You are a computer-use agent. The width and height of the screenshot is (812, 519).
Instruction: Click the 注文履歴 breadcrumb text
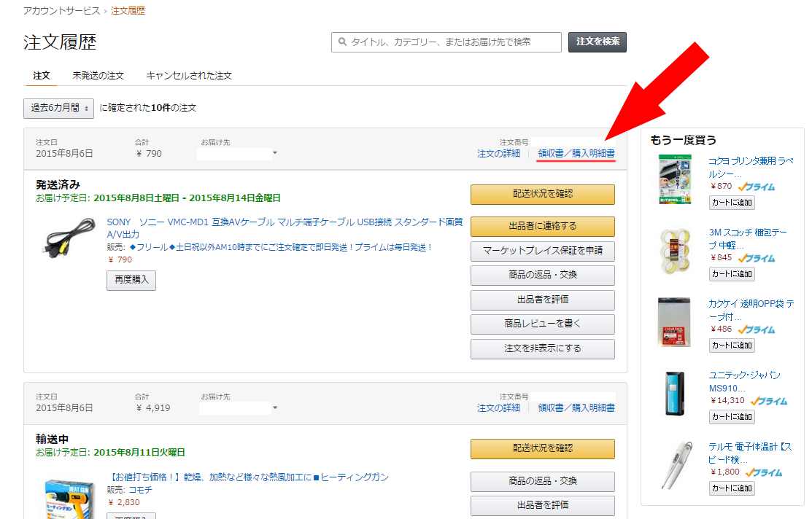click(128, 11)
